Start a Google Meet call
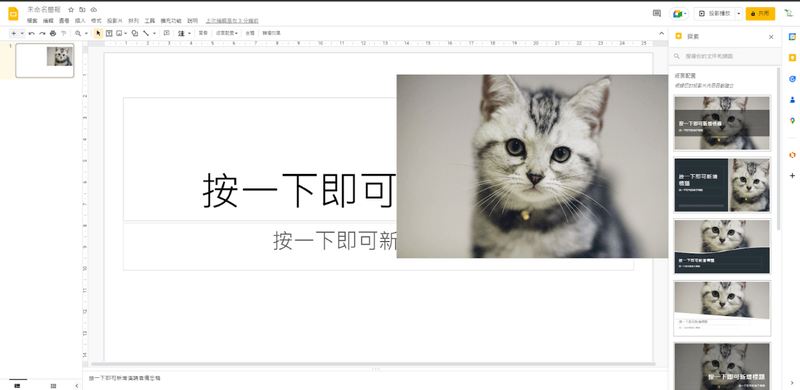Viewport: 800px width, 390px height. pyautogui.click(x=679, y=14)
